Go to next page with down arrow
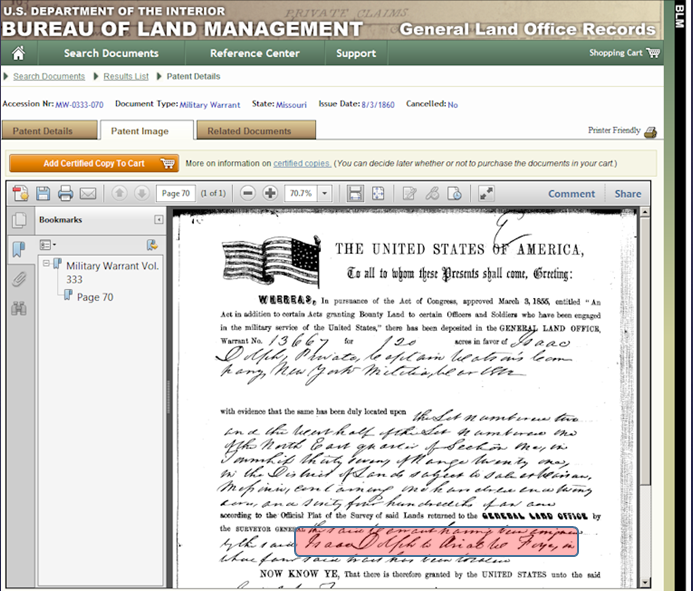Screen dimensions: 693x591 (x=141, y=193)
